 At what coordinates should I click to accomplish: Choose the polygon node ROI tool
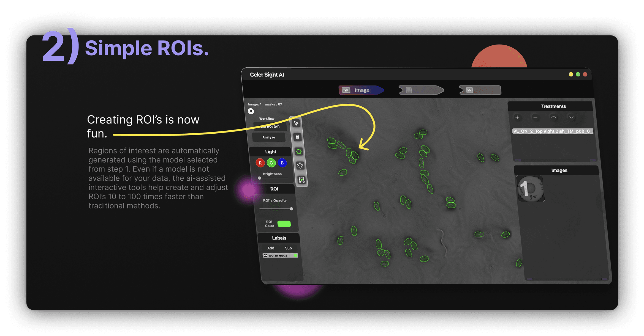click(300, 166)
